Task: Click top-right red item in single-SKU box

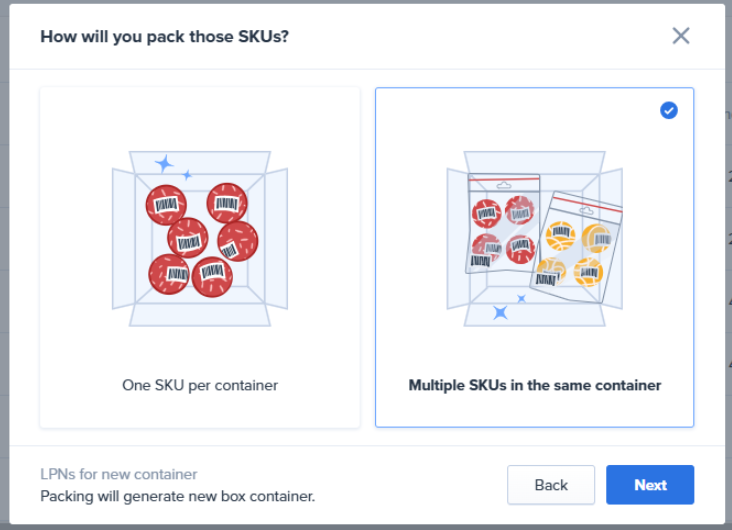Action: coord(227,203)
